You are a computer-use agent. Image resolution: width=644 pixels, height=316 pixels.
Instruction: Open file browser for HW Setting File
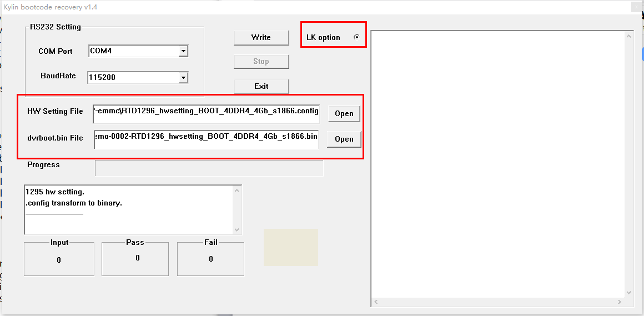(344, 113)
